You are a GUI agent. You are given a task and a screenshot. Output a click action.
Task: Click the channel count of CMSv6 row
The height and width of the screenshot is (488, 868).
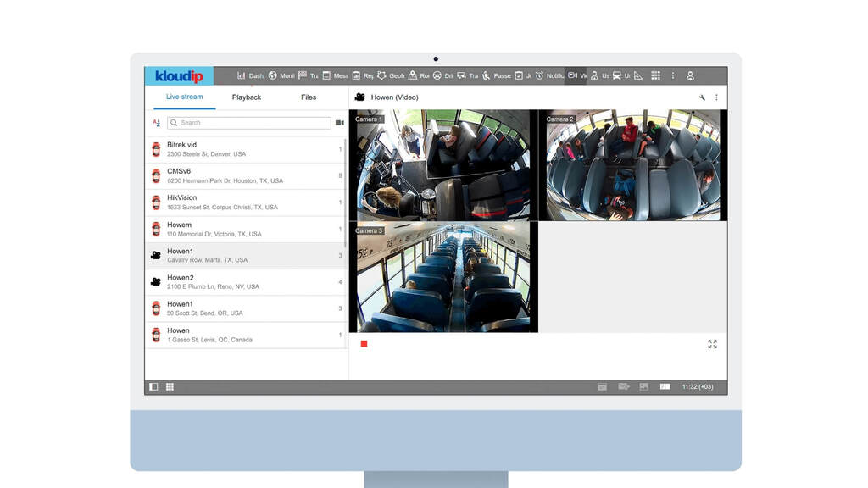click(x=340, y=176)
